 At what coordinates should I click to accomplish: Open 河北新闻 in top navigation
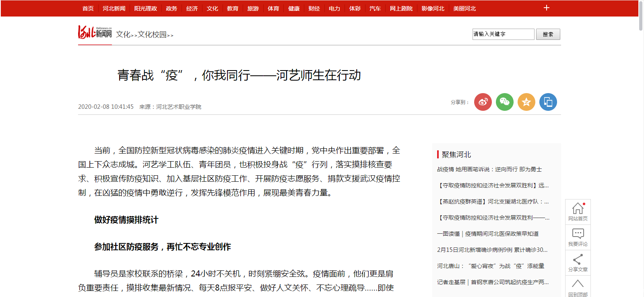click(x=114, y=8)
